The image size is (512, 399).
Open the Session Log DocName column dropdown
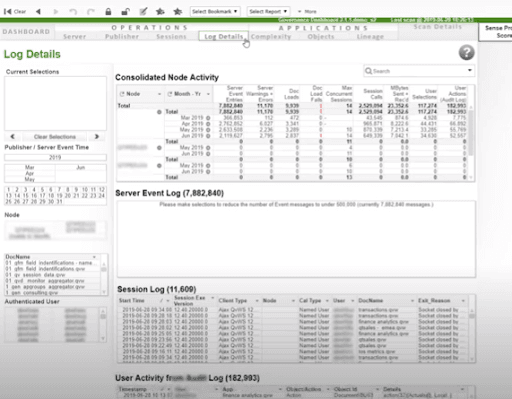(x=412, y=301)
